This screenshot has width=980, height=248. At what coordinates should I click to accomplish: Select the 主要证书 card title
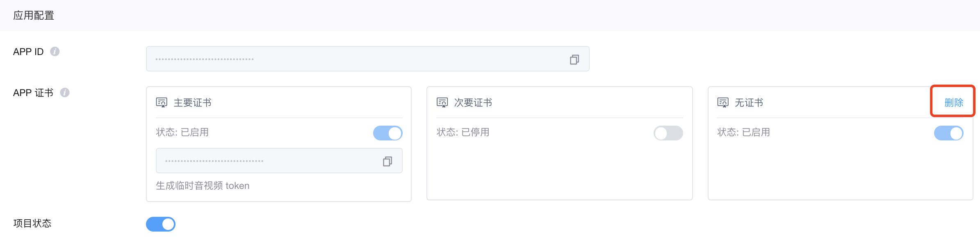click(192, 102)
